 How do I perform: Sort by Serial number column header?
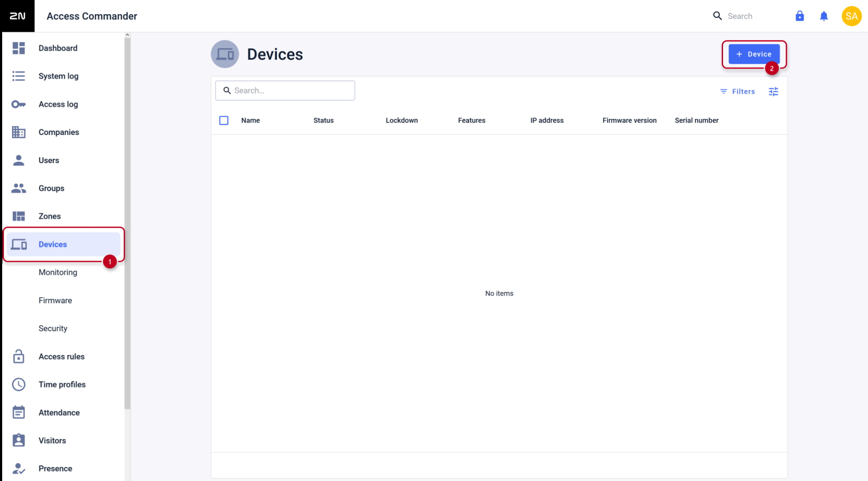click(x=697, y=121)
